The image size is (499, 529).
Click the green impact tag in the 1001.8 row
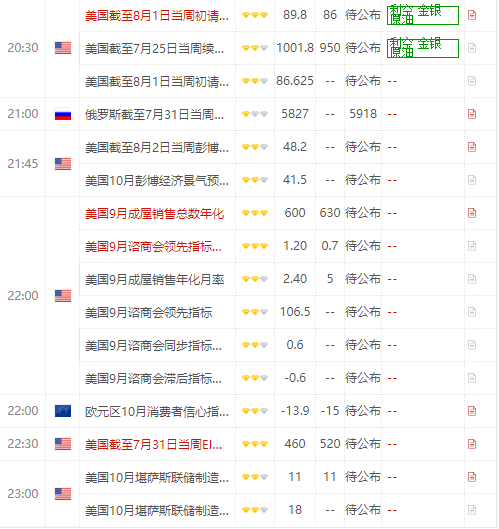pos(423,48)
